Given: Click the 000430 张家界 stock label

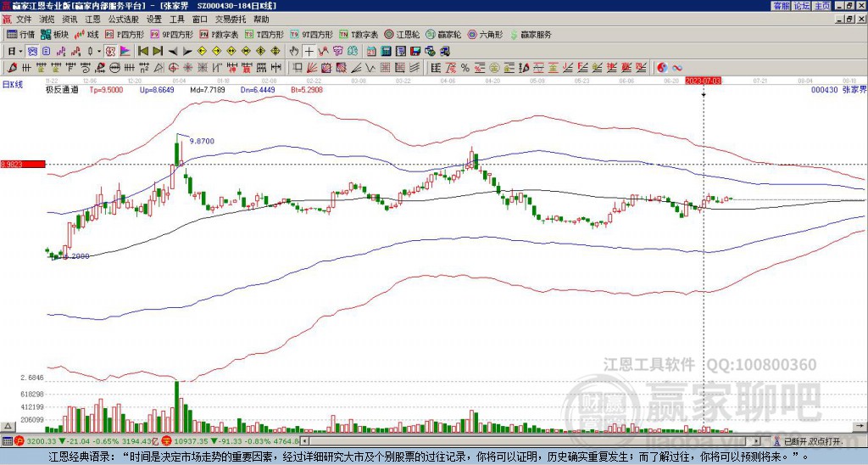Looking at the screenshot, I should tap(839, 90).
